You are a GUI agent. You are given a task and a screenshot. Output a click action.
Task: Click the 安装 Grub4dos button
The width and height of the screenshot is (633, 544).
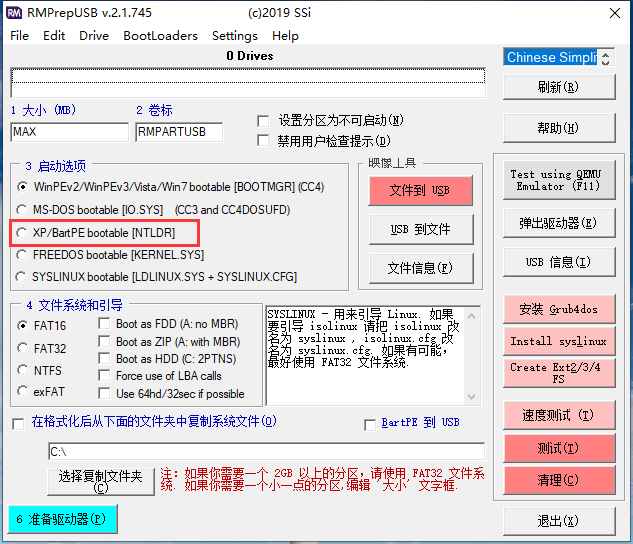click(x=557, y=309)
